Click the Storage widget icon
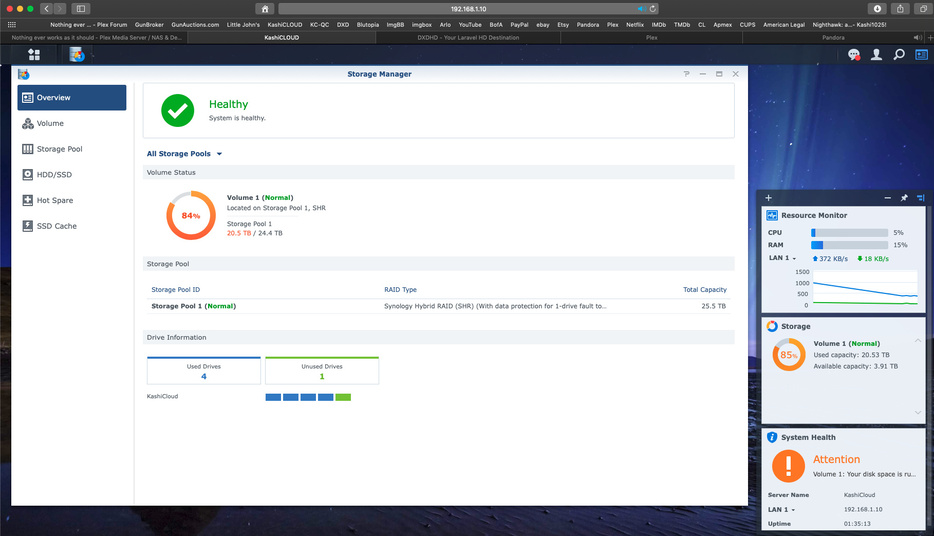Image resolution: width=934 pixels, height=536 pixels. tap(772, 326)
